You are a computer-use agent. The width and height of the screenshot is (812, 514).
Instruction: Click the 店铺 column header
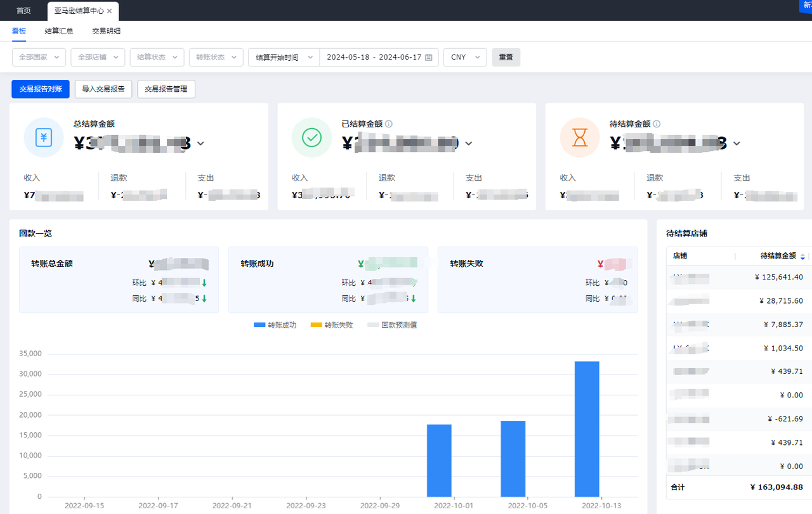[x=680, y=256]
